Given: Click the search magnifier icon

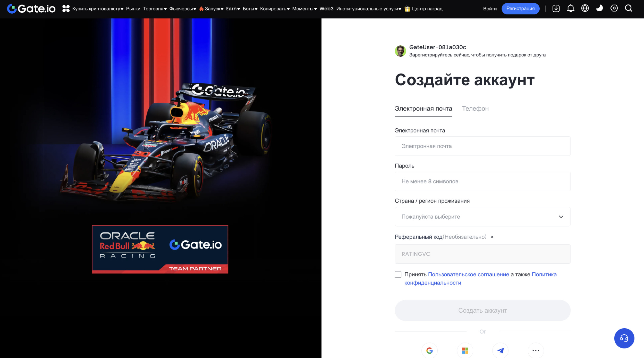Looking at the screenshot, I should pos(629,9).
